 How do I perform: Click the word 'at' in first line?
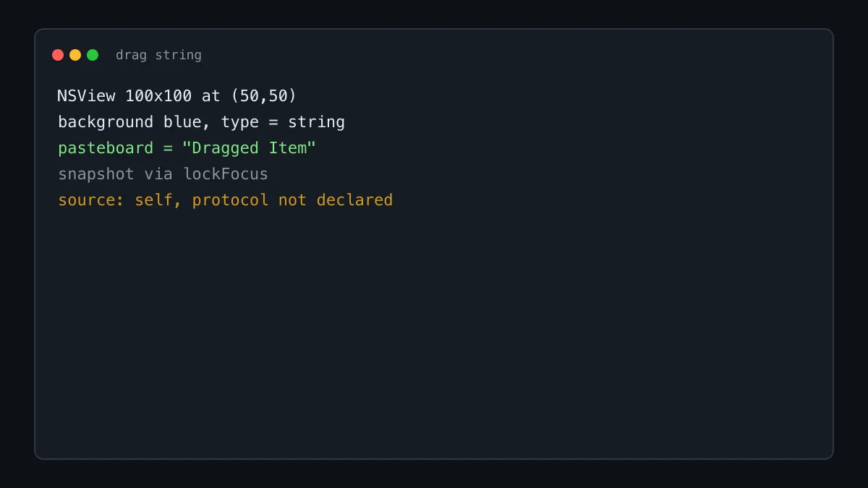click(211, 95)
